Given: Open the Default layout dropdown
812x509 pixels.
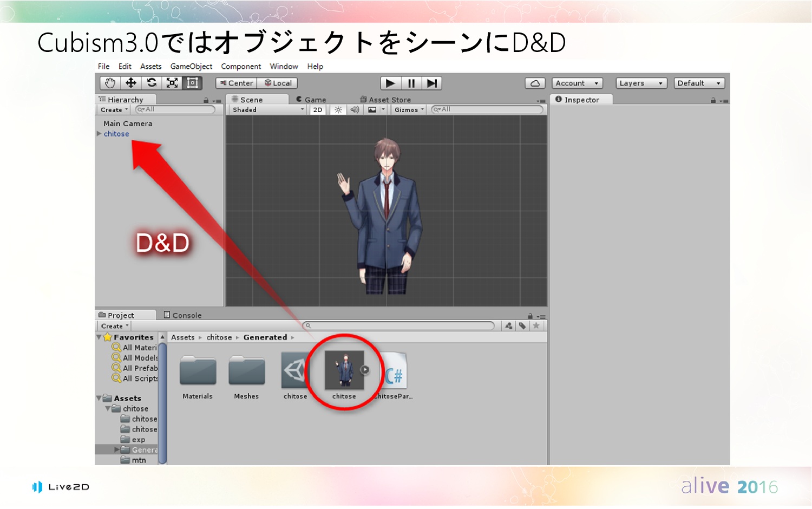Looking at the screenshot, I should (x=699, y=83).
